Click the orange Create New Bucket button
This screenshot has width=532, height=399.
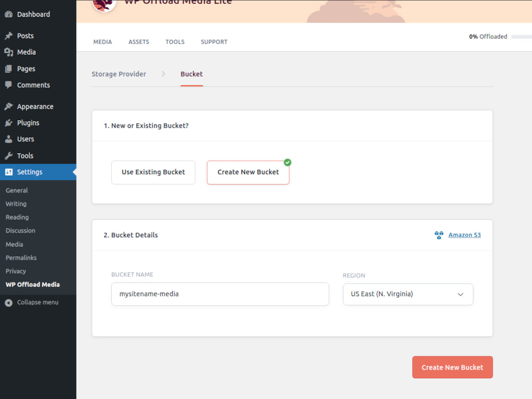[x=452, y=367]
